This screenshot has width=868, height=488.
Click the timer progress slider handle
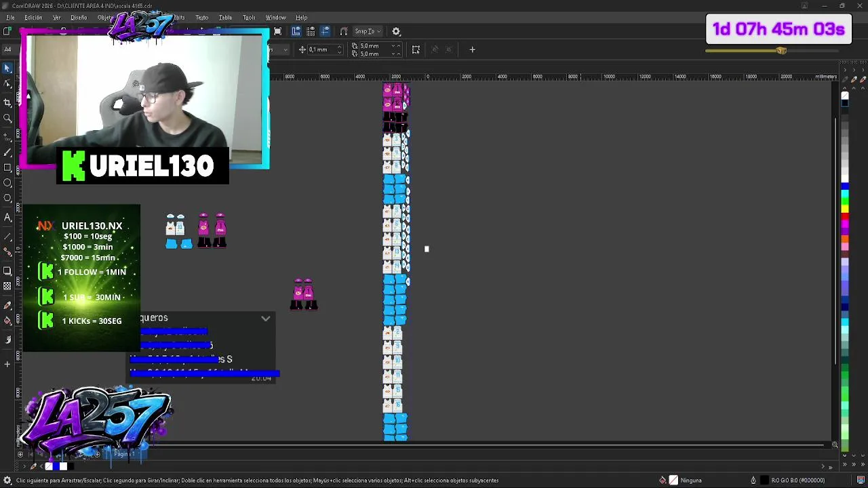click(x=781, y=51)
